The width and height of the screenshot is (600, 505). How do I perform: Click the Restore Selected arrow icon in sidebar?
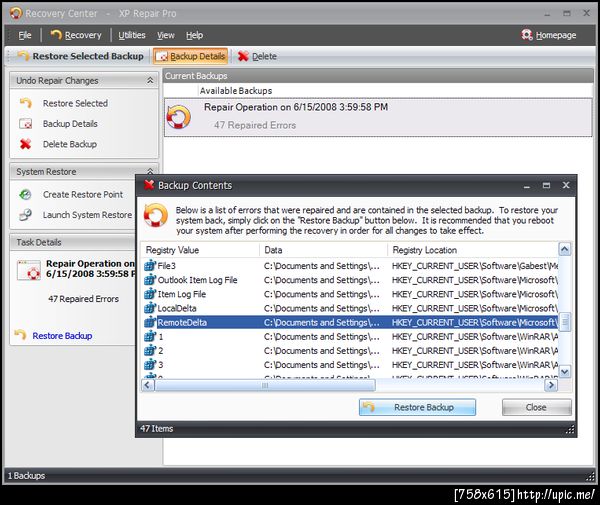click(x=26, y=103)
